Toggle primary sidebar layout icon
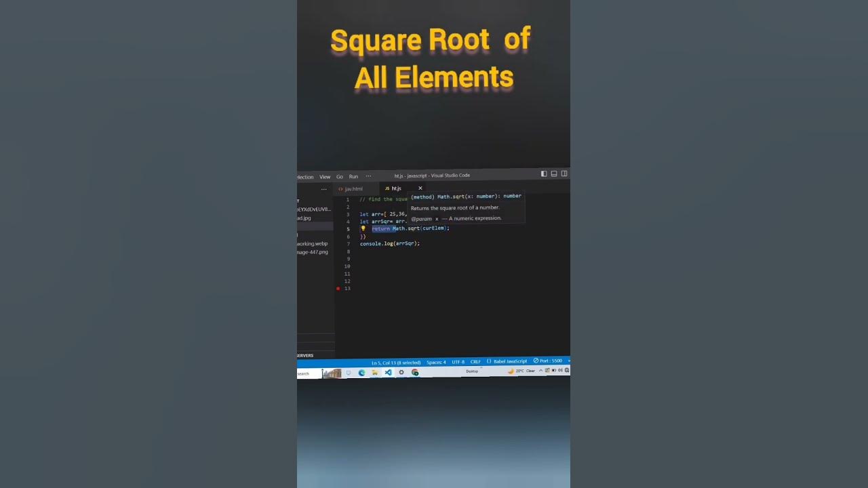 544,174
